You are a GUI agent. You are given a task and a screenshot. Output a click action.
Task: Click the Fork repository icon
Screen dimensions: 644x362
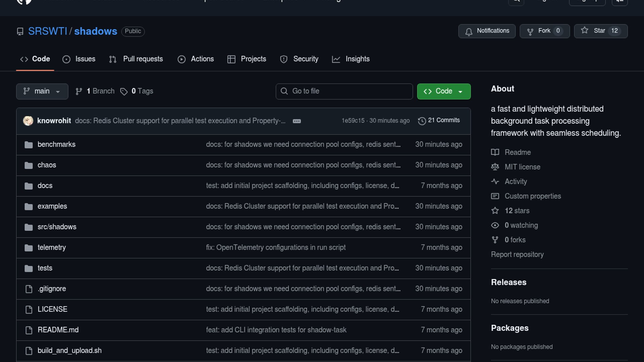[x=530, y=32]
